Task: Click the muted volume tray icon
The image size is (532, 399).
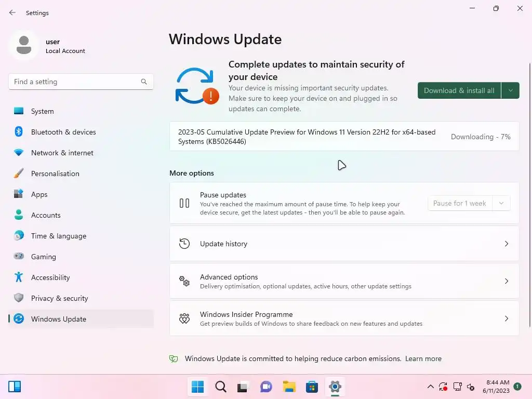Action: point(471,387)
